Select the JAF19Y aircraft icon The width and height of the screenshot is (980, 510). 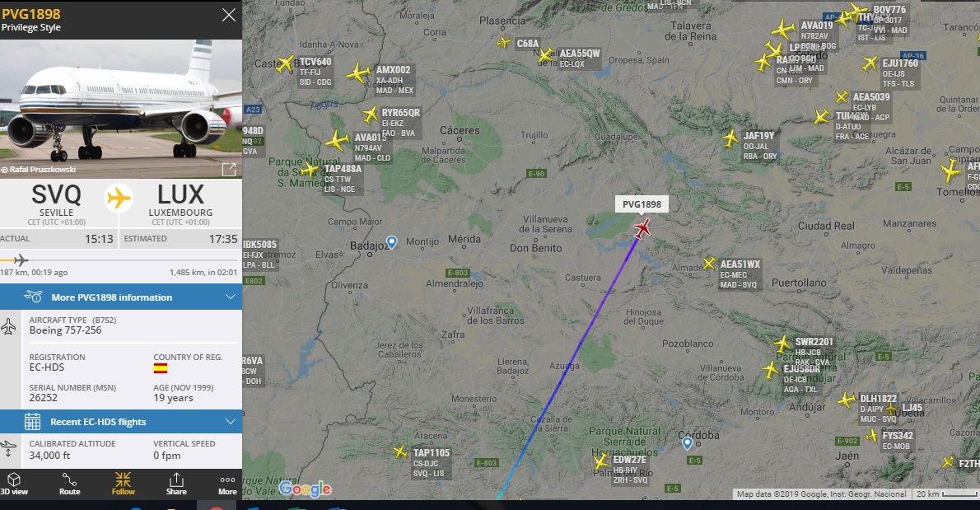pyautogui.click(x=730, y=138)
